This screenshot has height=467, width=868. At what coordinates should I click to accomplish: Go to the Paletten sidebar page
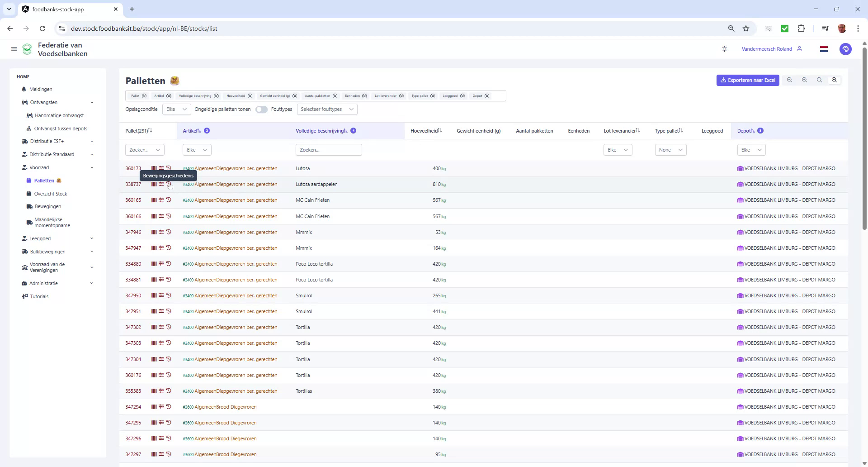point(44,180)
